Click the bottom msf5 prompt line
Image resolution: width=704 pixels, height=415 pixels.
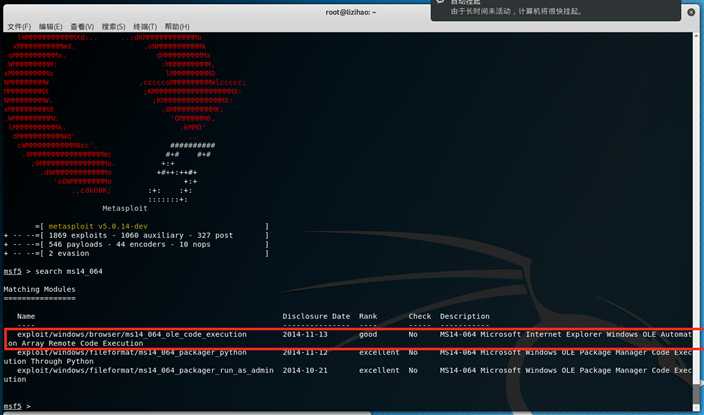click(x=17, y=406)
